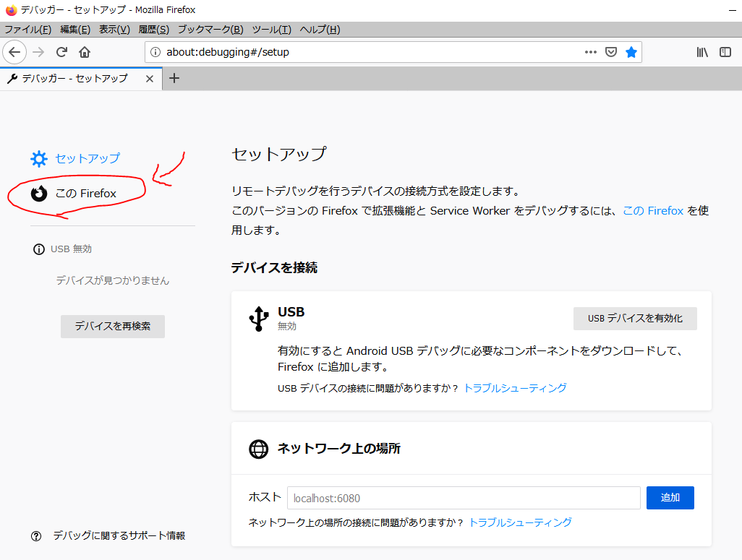
Task: Open デバッグに関するサポート情報 link
Action: 119,536
